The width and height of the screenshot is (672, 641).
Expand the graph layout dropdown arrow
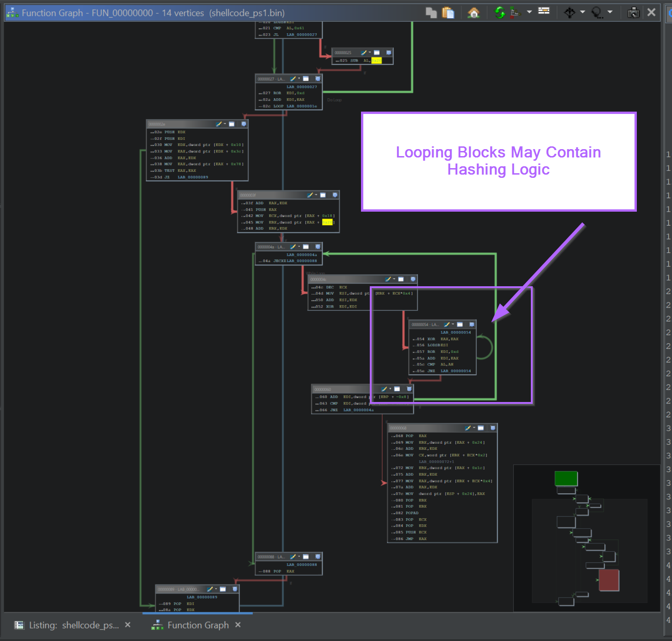[529, 12]
